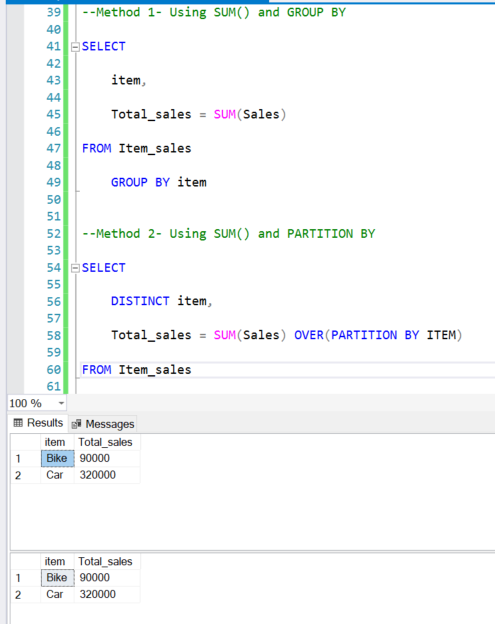
Task: Click the Total_sales column header in first grid
Action: [x=107, y=442]
